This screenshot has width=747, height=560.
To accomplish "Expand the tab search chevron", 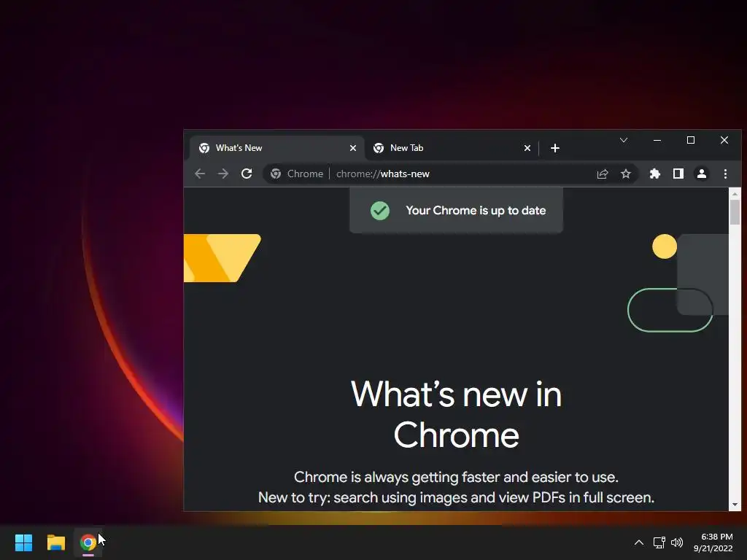I will [624, 140].
